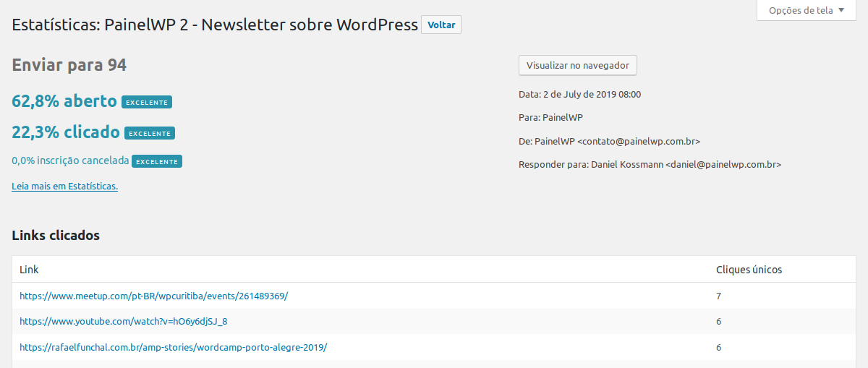Open the rafaelfunchal.com.br amp-stories link
Image resolution: width=868 pixels, height=368 pixels.
tap(174, 347)
